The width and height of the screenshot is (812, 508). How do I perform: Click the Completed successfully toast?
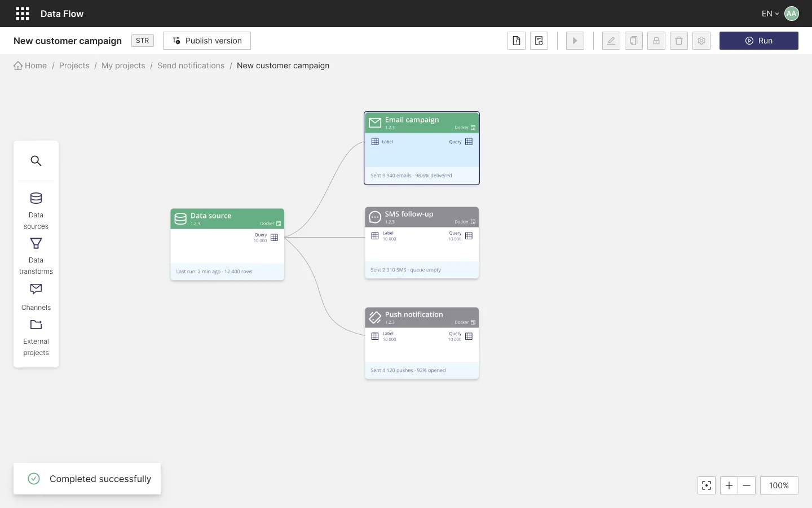87,479
